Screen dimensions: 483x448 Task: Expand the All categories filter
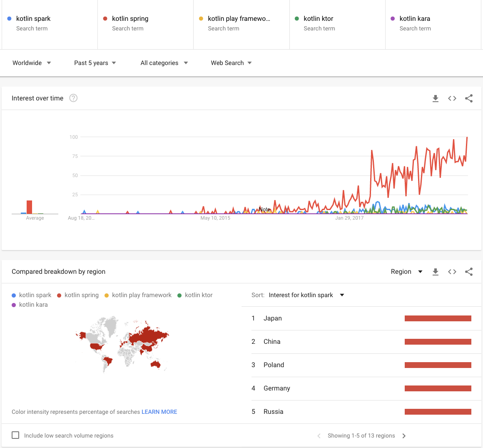164,63
